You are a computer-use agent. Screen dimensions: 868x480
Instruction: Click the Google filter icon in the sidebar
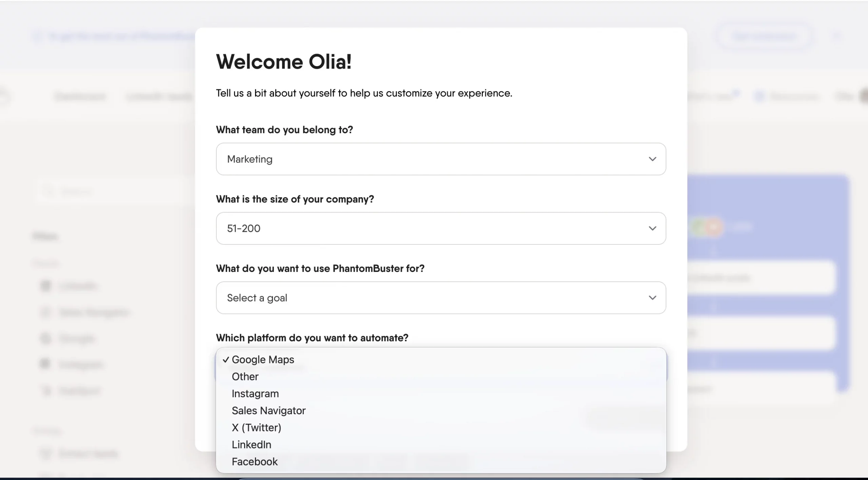click(x=46, y=338)
